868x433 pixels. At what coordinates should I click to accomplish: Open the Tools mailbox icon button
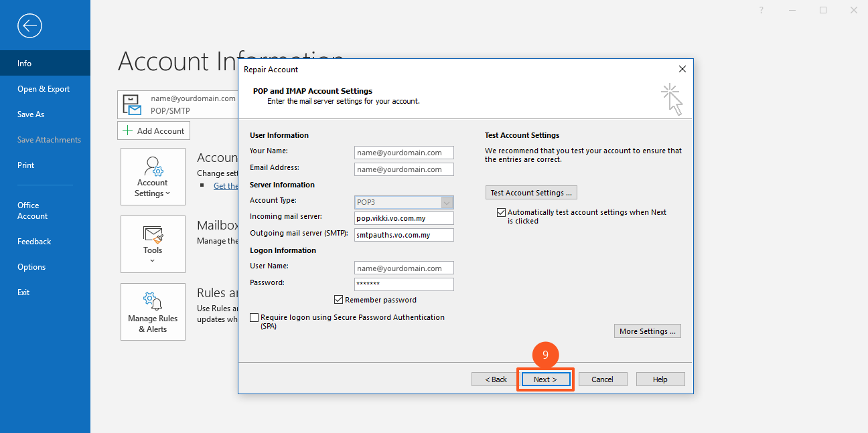coord(153,244)
